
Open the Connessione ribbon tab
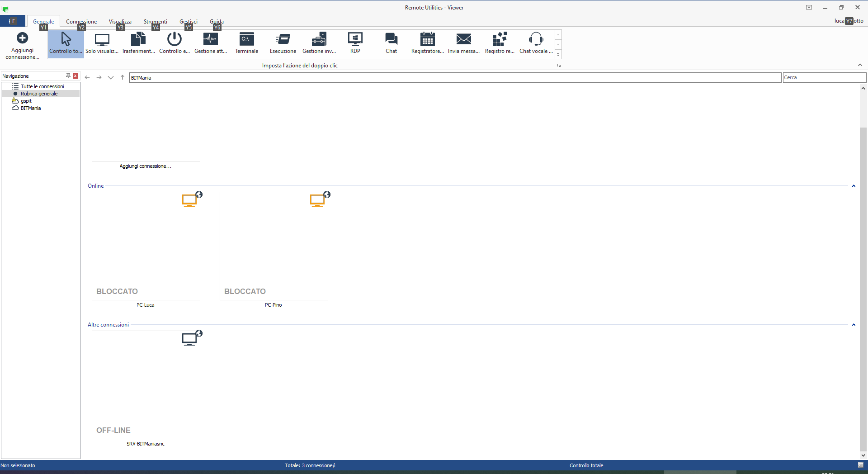[x=81, y=21]
